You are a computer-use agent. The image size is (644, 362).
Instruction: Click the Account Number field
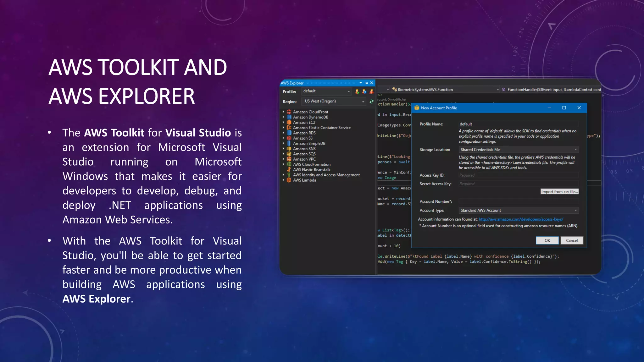[x=519, y=201]
